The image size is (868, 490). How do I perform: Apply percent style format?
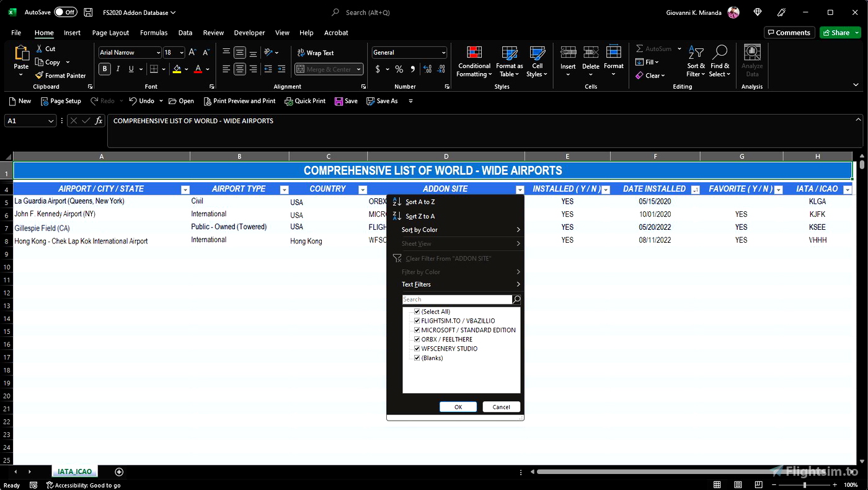399,69
